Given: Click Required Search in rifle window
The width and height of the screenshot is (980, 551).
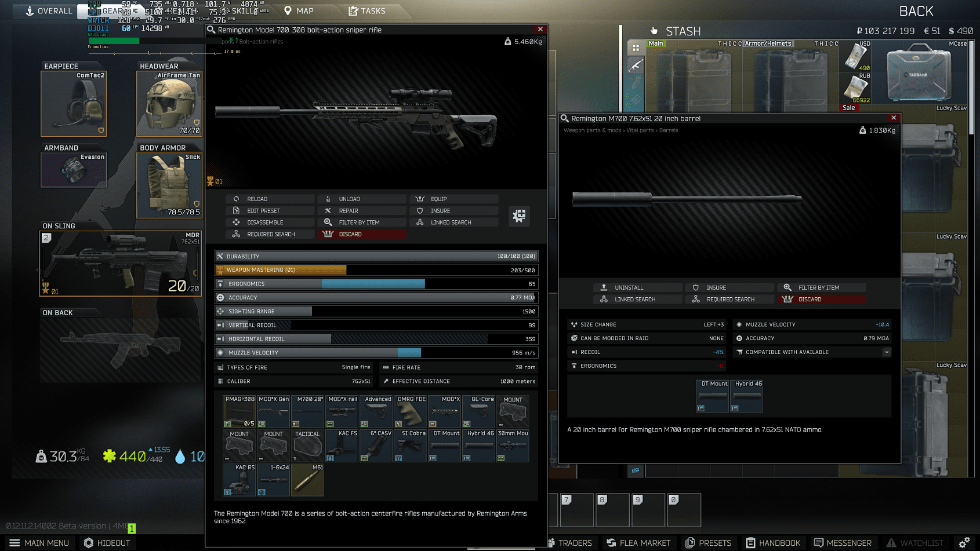Looking at the screenshot, I should pos(270,234).
